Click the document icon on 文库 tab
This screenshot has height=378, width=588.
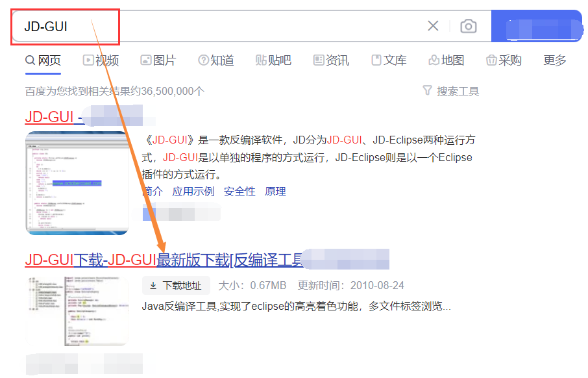coord(376,60)
